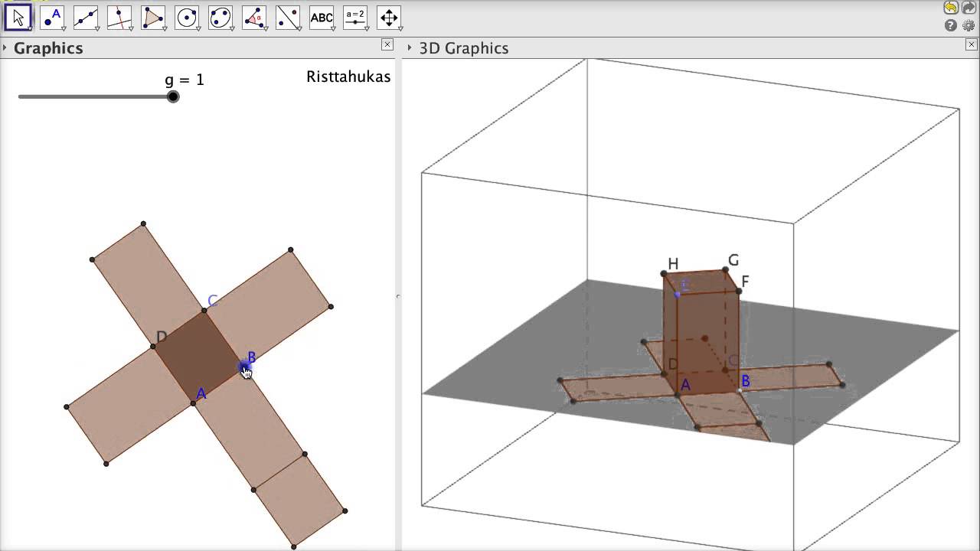The image size is (980, 551).
Task: Open the Move Graphics View dropdown arrow
Action: [399, 28]
